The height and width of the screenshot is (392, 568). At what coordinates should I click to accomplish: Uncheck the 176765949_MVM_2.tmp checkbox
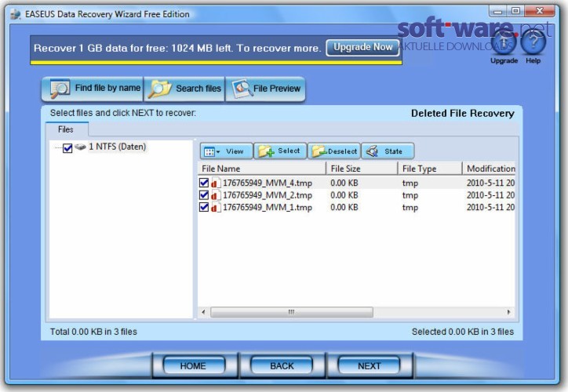(x=204, y=194)
